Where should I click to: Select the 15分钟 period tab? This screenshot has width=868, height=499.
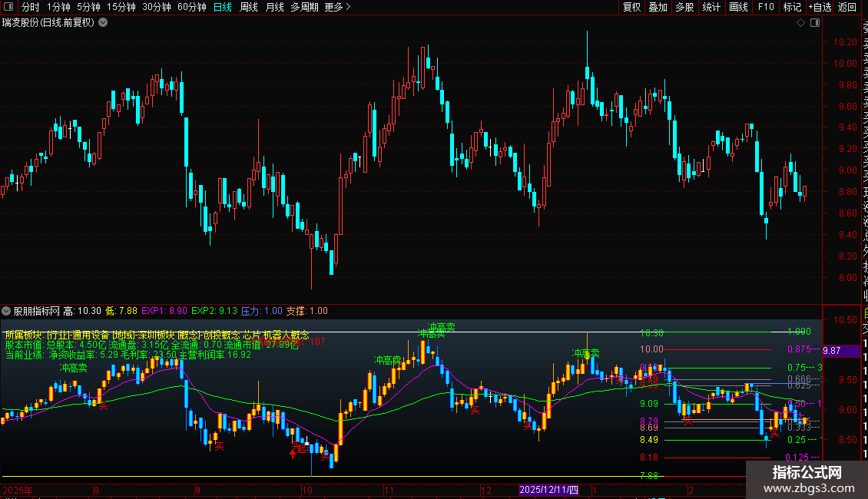pyautogui.click(x=121, y=7)
